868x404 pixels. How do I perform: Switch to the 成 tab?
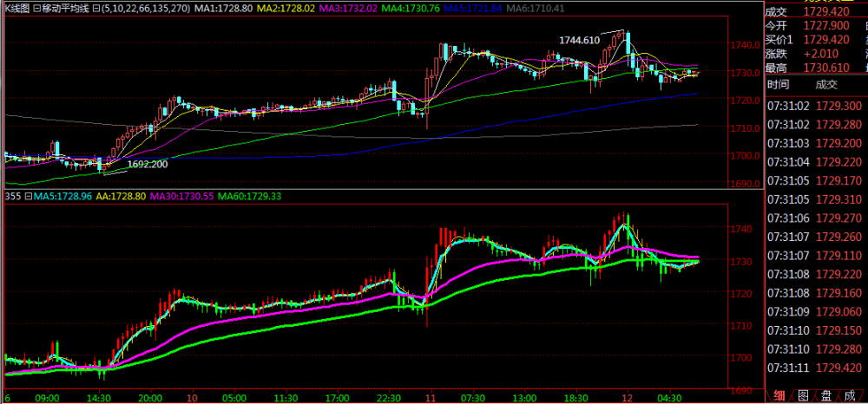coord(852,395)
